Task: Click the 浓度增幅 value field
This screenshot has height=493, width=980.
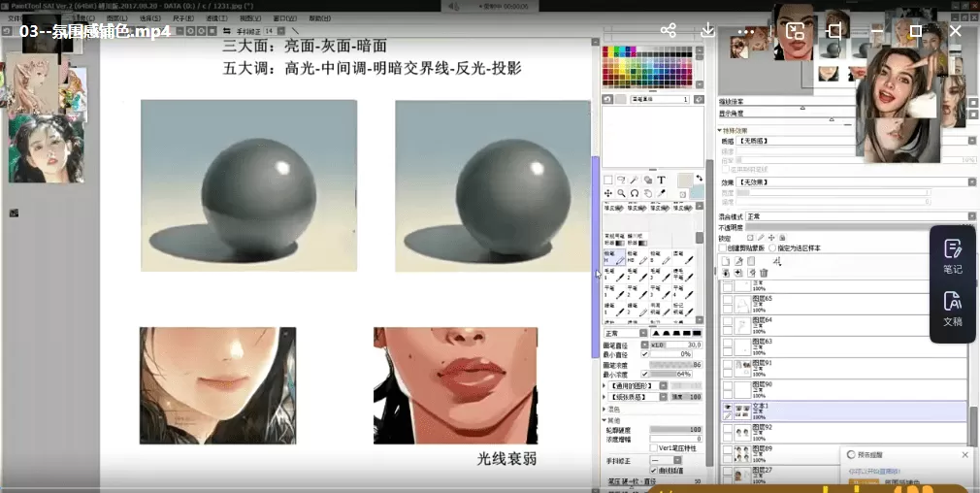Action: click(x=675, y=439)
